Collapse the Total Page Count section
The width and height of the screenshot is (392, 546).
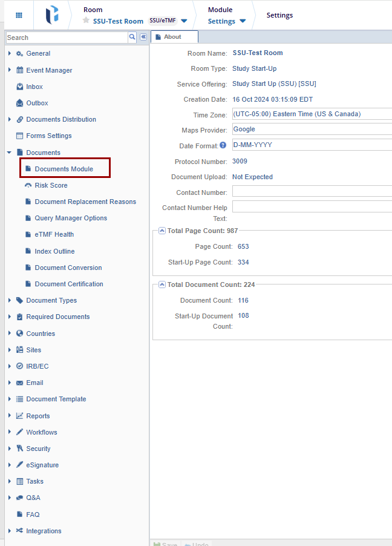coord(162,231)
